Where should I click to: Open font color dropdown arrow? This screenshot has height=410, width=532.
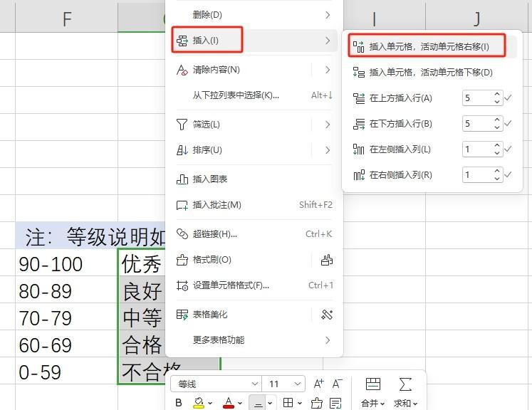240,403
